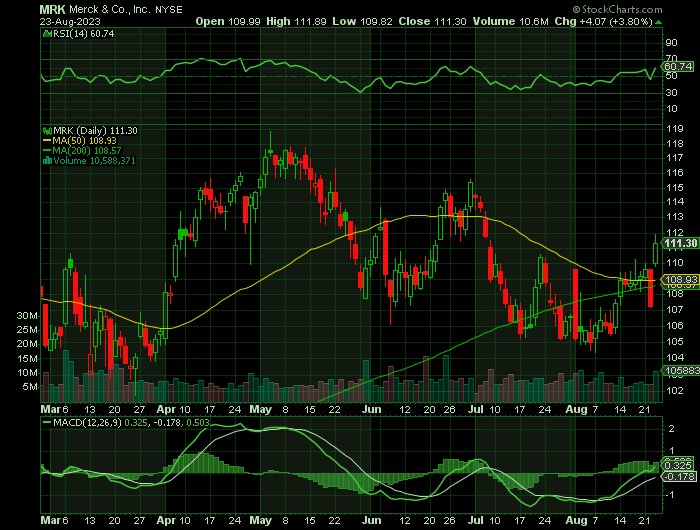Click the green up-arrow after the Chg value
The height and width of the screenshot is (530, 700).
[x=658, y=22]
